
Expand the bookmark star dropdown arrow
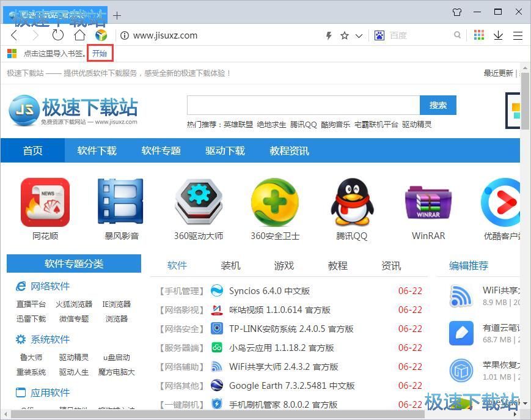point(359,35)
